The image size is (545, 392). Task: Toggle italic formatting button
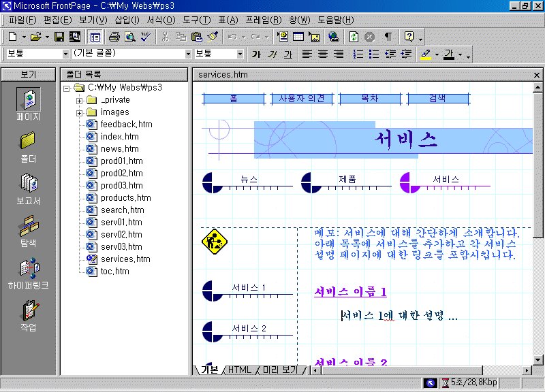[272, 54]
